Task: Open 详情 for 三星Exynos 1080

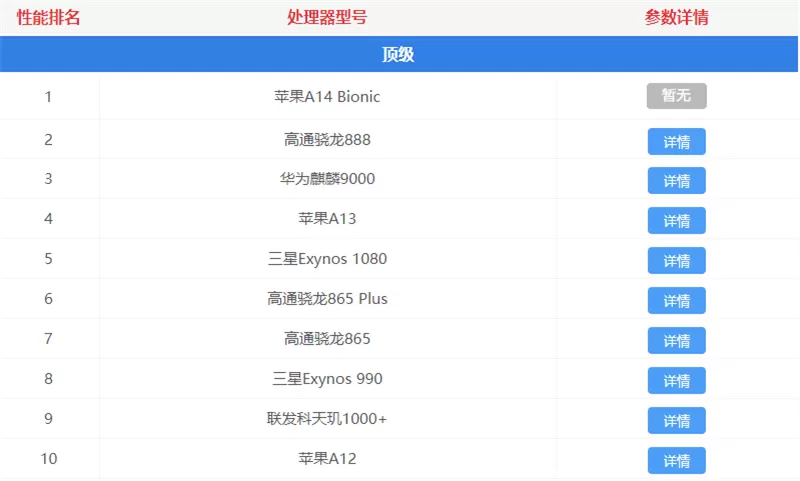Action: (x=677, y=261)
